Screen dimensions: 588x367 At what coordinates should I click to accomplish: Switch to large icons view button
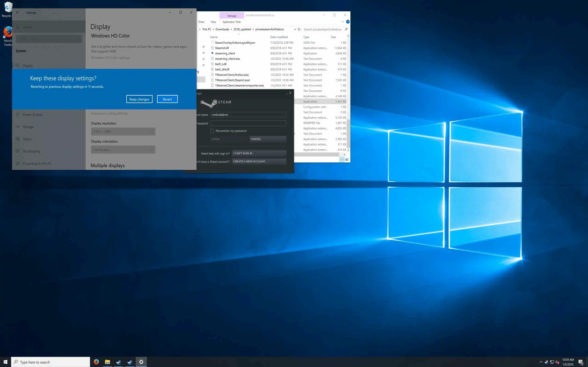click(x=347, y=159)
